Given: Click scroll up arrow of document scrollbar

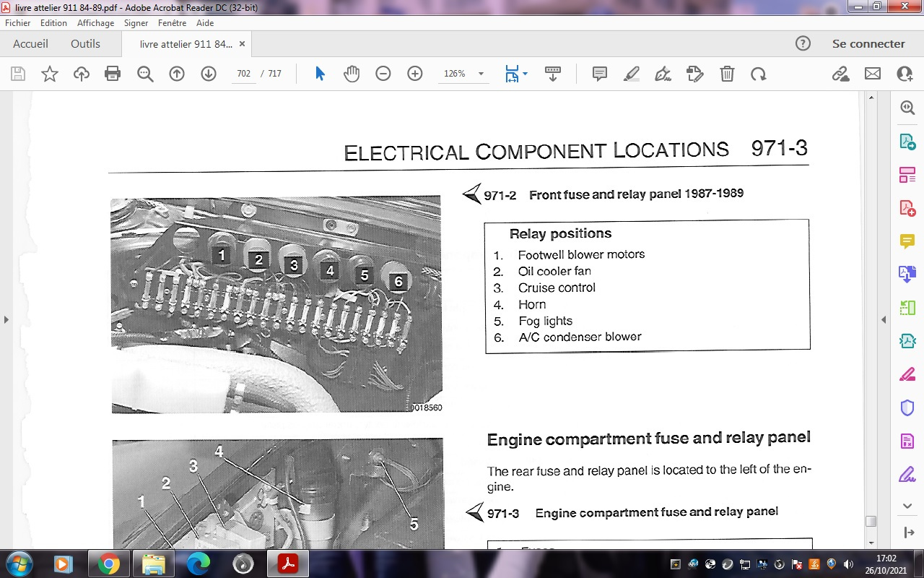Looking at the screenshot, I should [871, 96].
